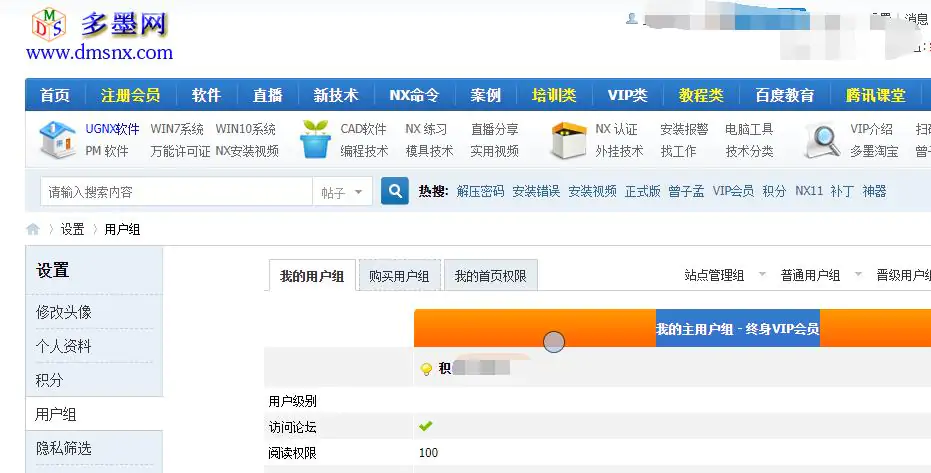
Task: Click the VIP会员 hot search link
Action: [733, 191]
